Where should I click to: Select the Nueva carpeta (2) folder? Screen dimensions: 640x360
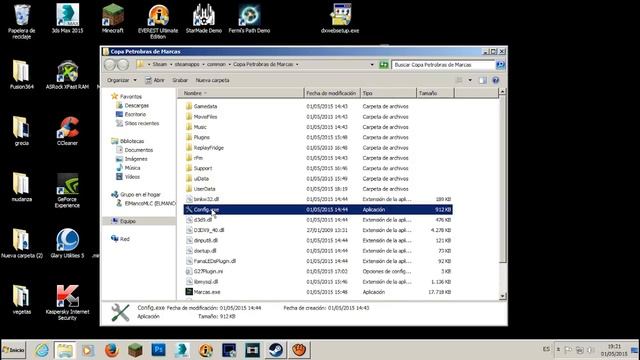click(22, 244)
